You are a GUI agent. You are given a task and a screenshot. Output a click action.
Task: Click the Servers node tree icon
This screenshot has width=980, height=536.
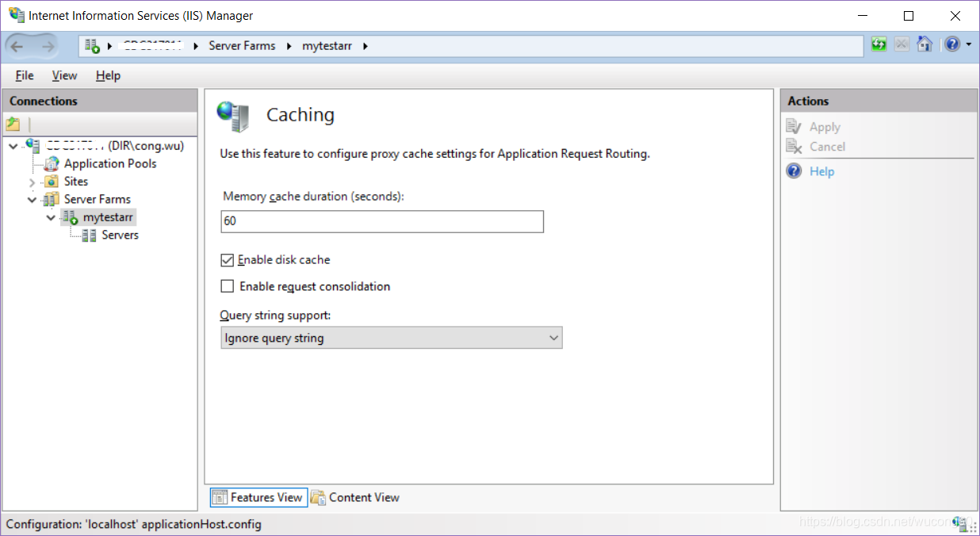(90, 235)
